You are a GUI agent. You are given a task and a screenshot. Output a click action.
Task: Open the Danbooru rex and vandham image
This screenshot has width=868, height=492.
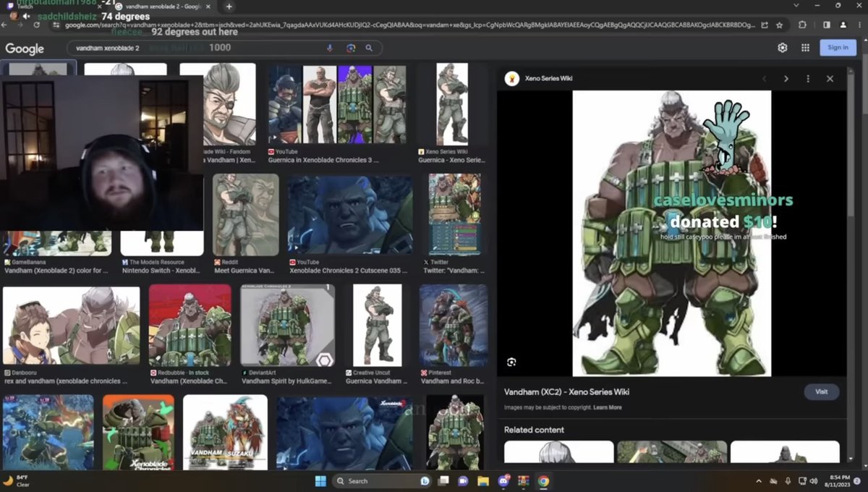[71, 325]
